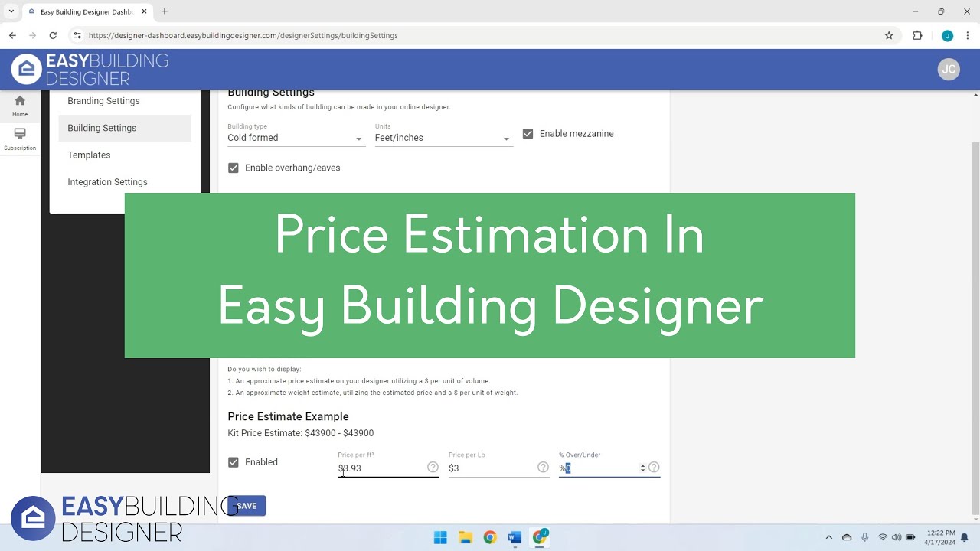Show help for Price per Lb
Image resolution: width=980 pixels, height=551 pixels.
tap(543, 468)
